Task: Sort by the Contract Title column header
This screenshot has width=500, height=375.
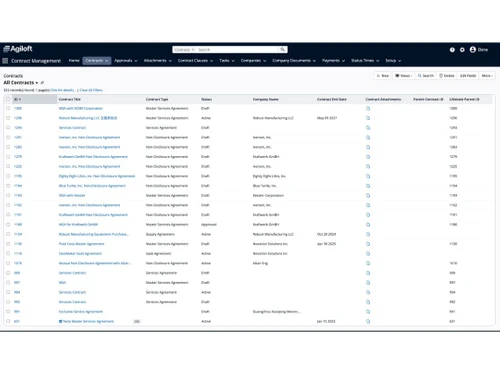Action: tap(70, 99)
